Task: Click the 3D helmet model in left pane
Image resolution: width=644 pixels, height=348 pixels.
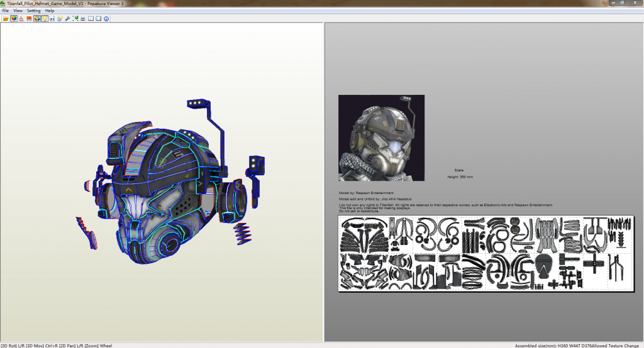Action: [x=170, y=183]
